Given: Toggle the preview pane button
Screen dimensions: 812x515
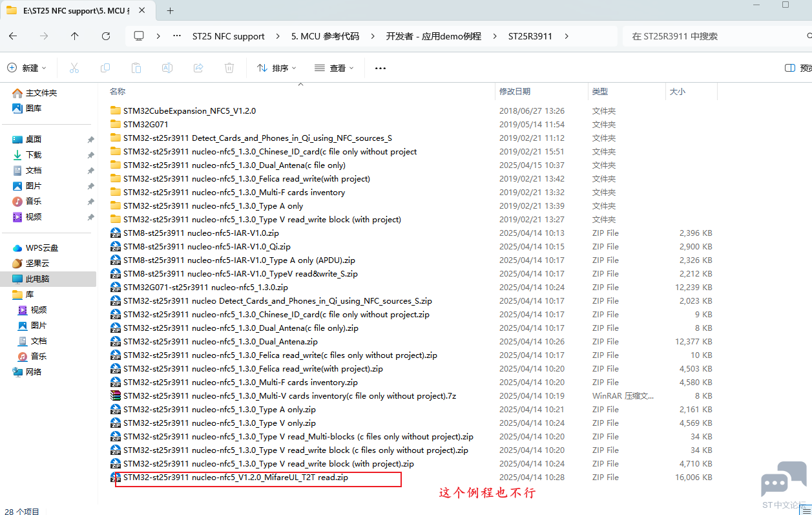Looking at the screenshot, I should (x=797, y=68).
